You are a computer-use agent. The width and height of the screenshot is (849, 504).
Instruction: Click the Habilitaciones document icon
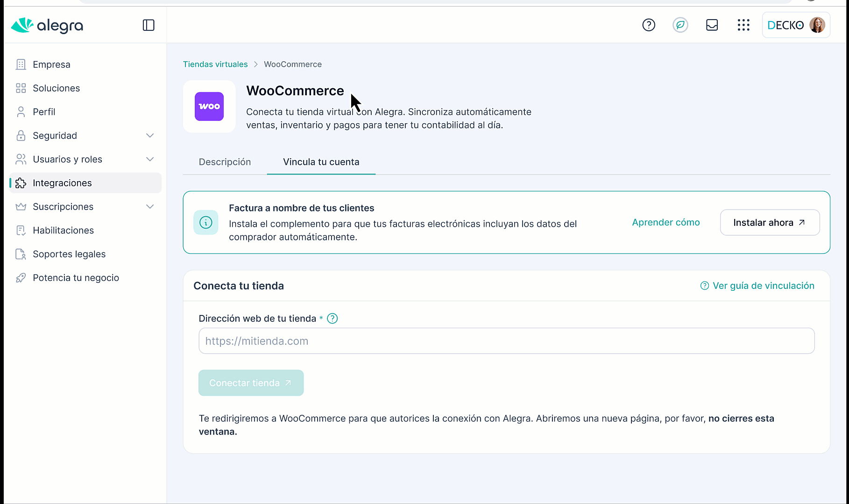(21, 231)
